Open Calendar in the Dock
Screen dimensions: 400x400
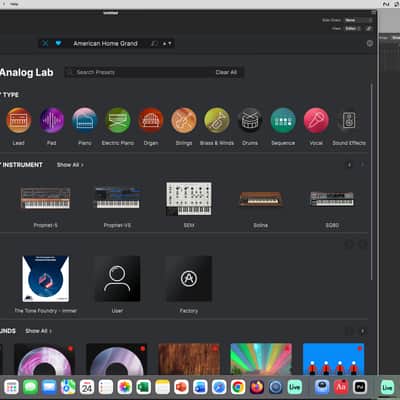tap(87, 387)
